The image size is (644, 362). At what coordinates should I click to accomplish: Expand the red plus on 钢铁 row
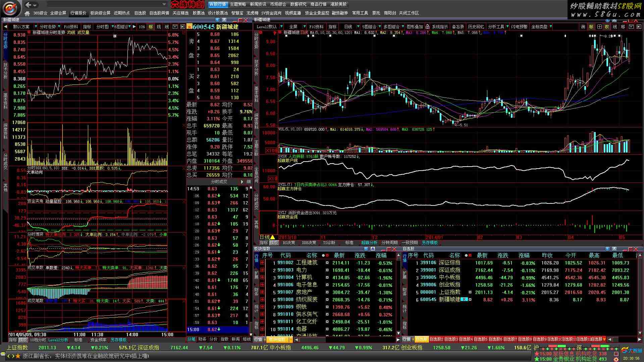(x=262, y=307)
